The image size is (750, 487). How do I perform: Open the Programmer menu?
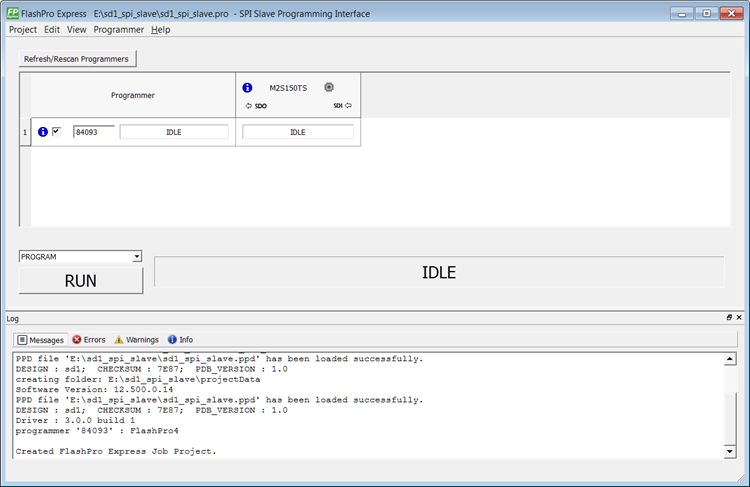(119, 30)
